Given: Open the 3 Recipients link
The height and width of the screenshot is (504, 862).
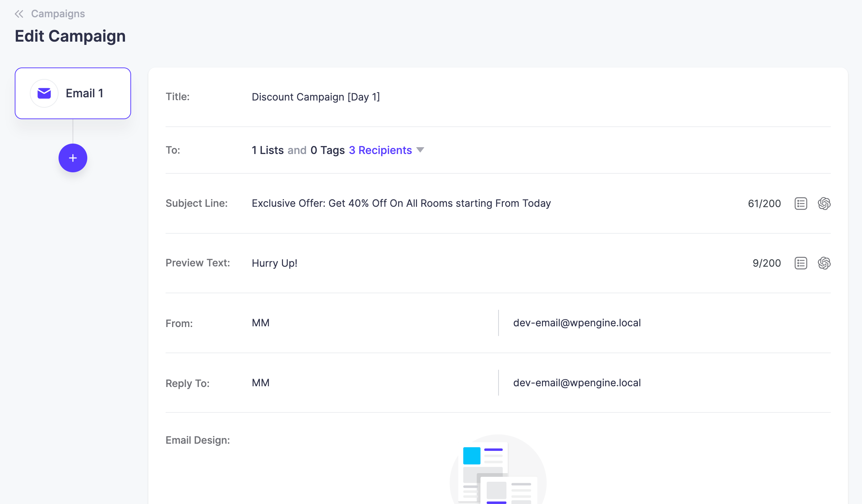Looking at the screenshot, I should click(x=380, y=150).
